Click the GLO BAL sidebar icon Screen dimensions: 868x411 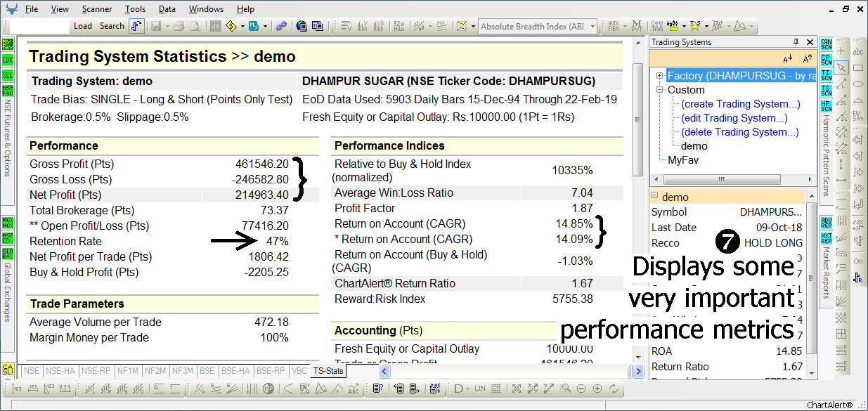(8, 254)
